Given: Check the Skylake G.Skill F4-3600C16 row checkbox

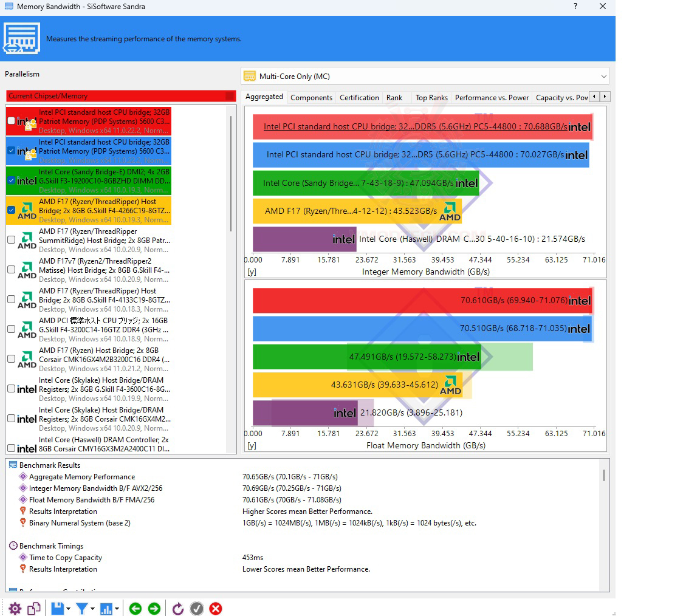Looking at the screenshot, I should 12,389.
